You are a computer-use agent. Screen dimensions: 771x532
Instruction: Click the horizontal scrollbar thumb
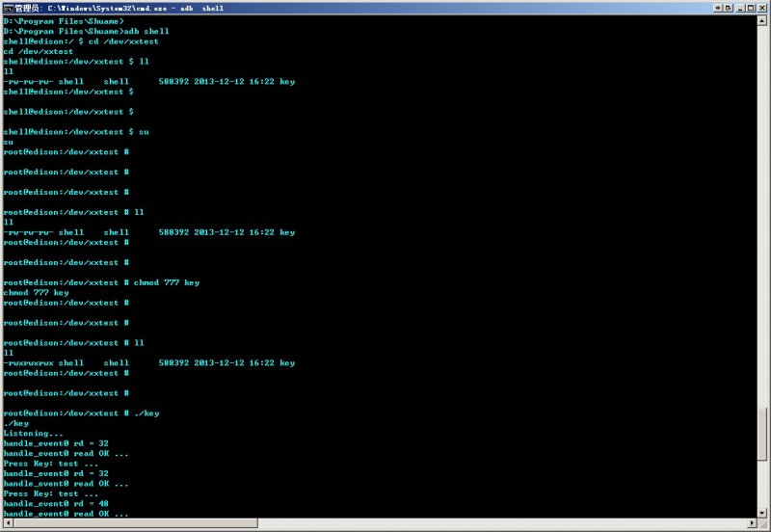pos(135,522)
